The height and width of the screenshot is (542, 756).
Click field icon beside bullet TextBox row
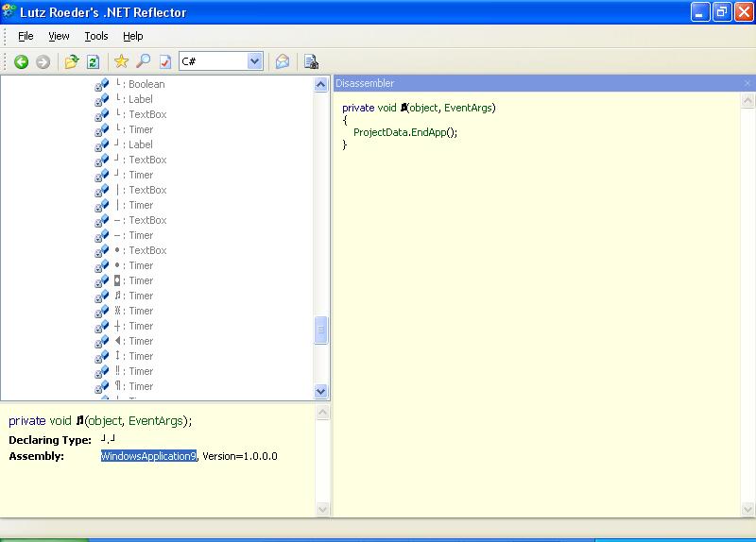tap(102, 251)
